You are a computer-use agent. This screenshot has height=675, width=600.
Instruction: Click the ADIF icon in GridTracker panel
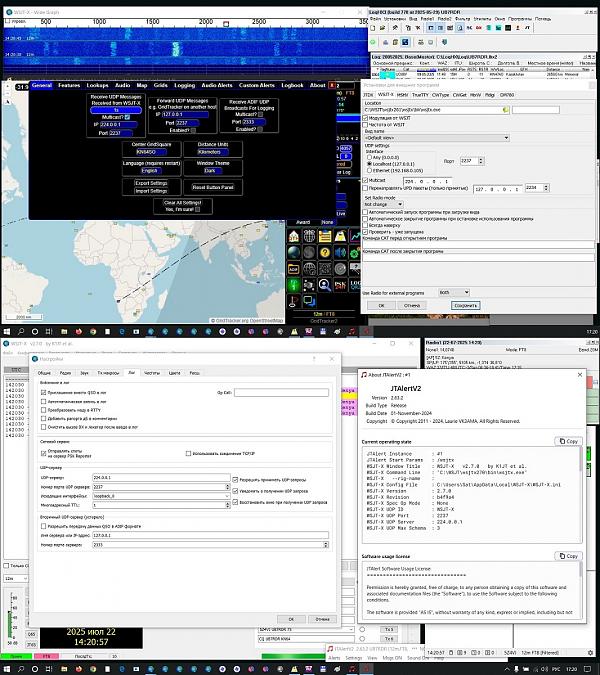tap(293, 269)
